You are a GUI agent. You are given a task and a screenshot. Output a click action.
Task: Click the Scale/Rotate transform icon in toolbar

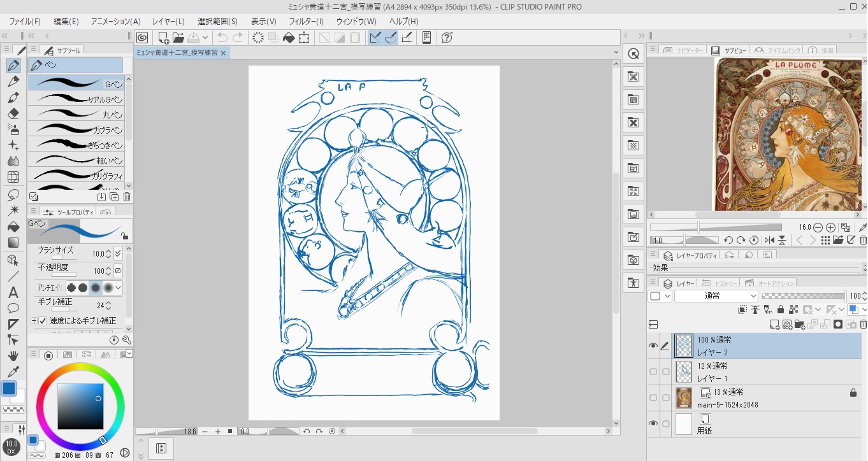(x=304, y=38)
